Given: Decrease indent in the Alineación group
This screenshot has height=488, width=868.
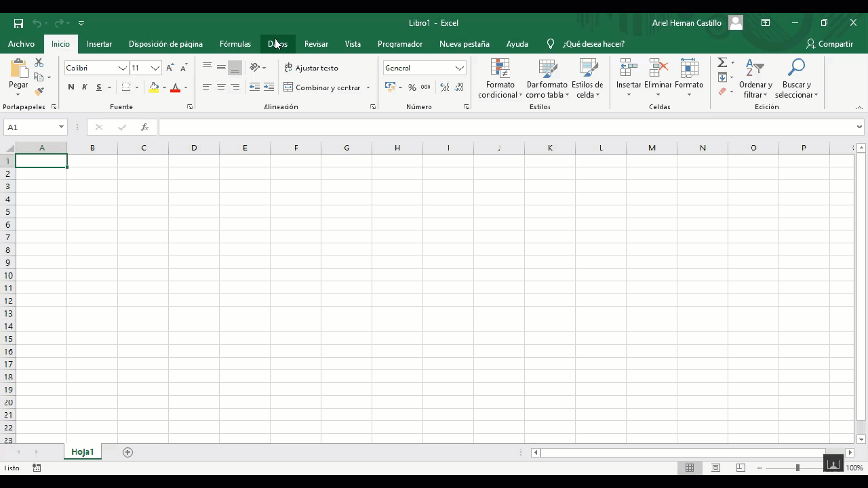Looking at the screenshot, I should point(254,87).
